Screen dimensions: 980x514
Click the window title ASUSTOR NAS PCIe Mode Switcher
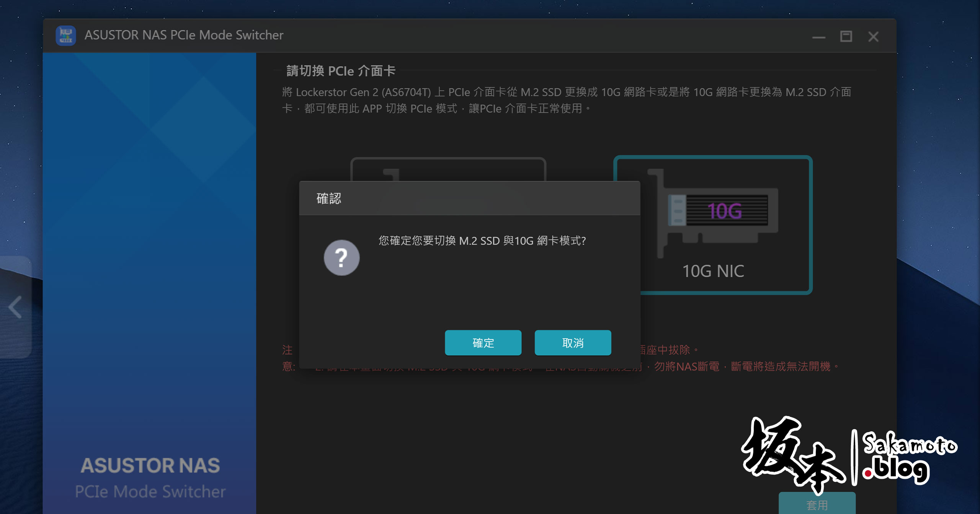(184, 35)
